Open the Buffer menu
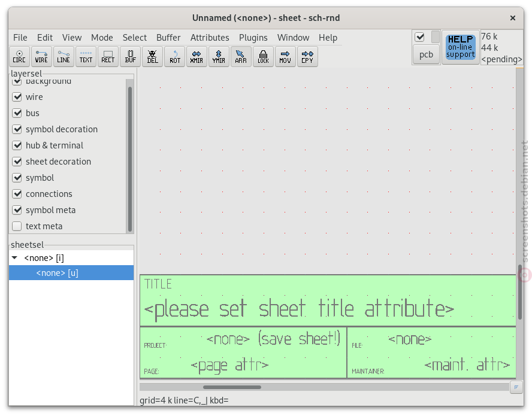 168,38
